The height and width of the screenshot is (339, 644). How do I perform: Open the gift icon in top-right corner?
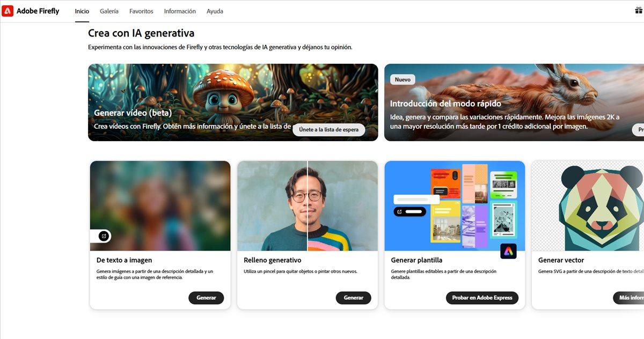pos(639,11)
